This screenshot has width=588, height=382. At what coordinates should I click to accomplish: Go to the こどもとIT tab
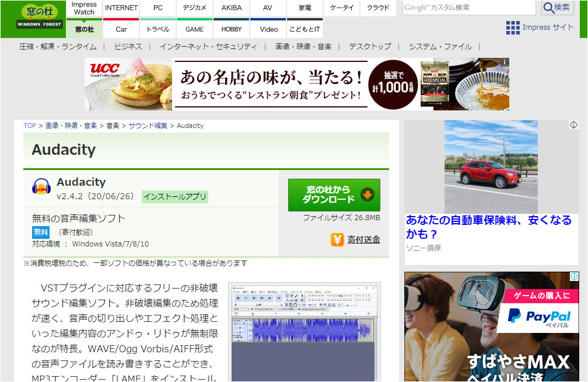pos(304,29)
